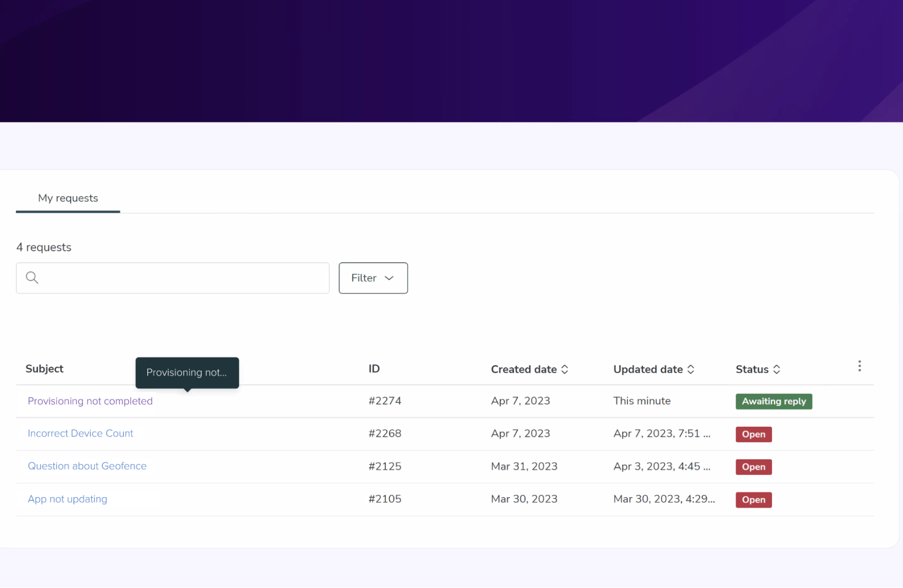Open App not updating request
This screenshot has width=903, height=588.
[67, 499]
